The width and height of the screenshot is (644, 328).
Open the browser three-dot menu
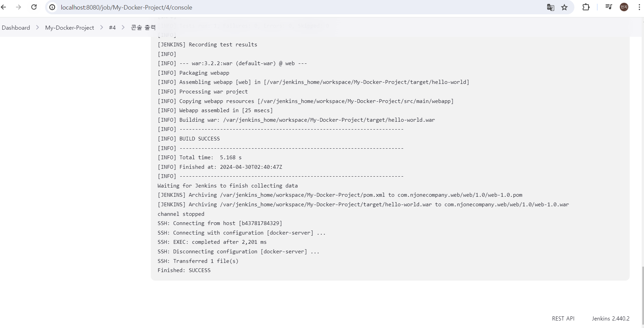(639, 7)
